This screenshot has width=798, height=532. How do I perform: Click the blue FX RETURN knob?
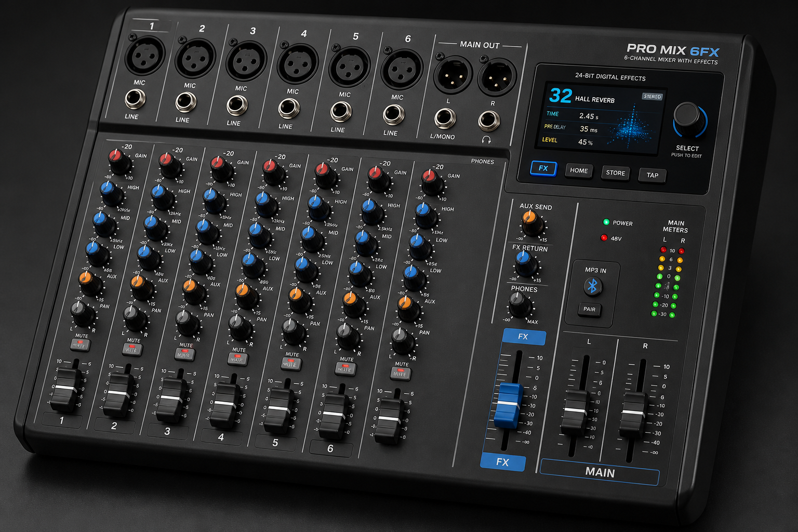point(526,264)
